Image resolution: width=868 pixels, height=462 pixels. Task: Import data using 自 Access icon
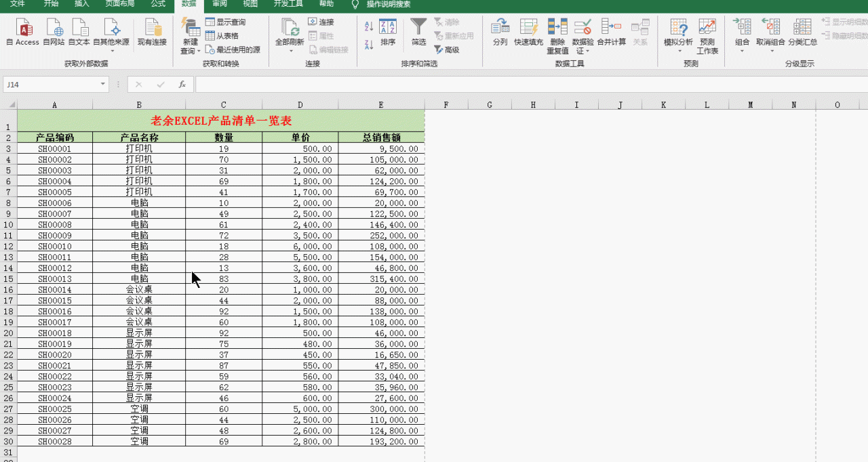[x=22, y=33]
